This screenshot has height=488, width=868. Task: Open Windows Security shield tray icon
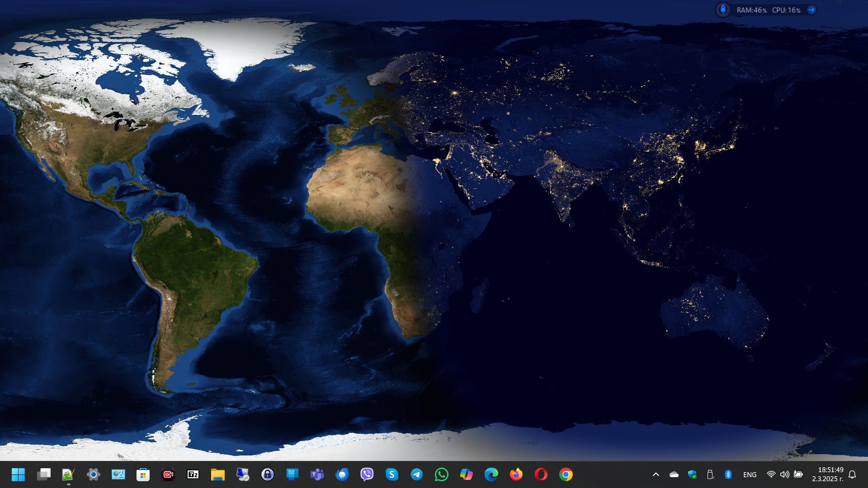(x=692, y=474)
